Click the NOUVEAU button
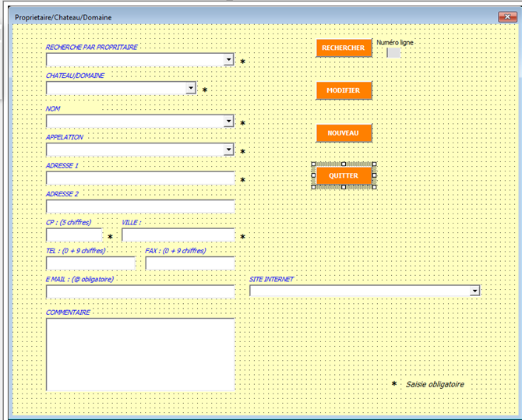Image resolution: width=522 pixels, height=420 pixels. 344,133
